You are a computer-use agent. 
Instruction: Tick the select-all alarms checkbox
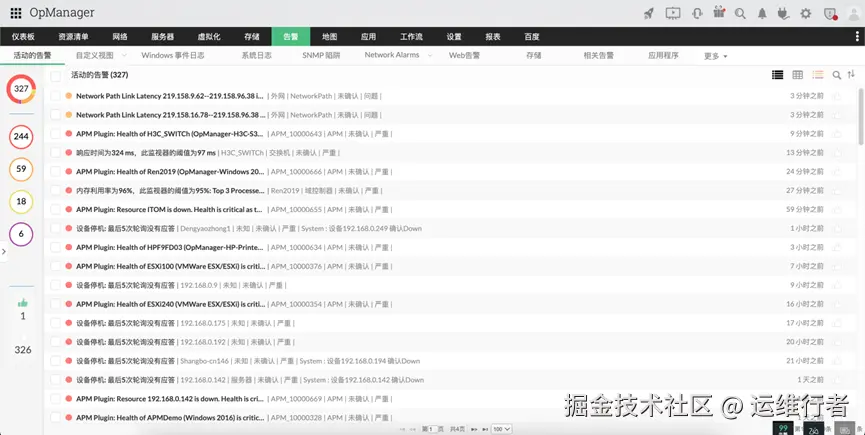(55, 76)
